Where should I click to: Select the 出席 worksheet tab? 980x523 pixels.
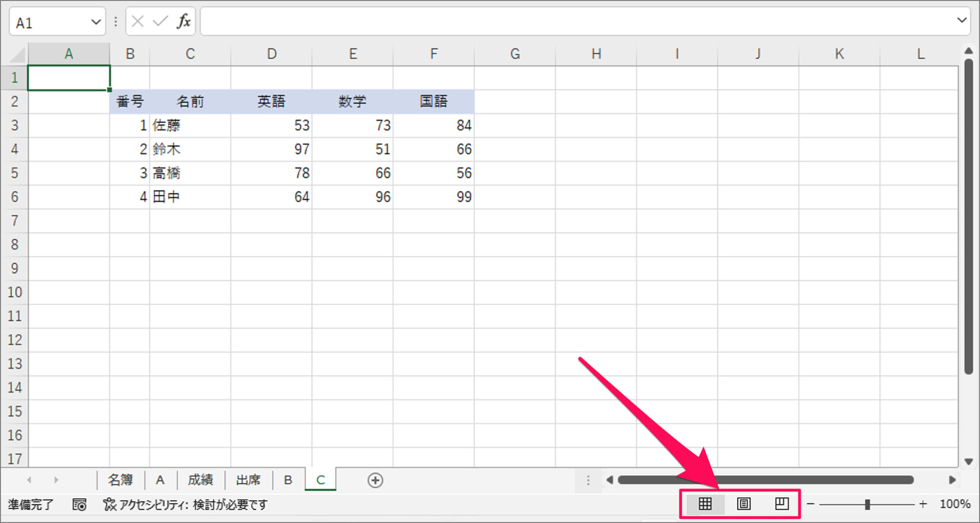(x=248, y=480)
